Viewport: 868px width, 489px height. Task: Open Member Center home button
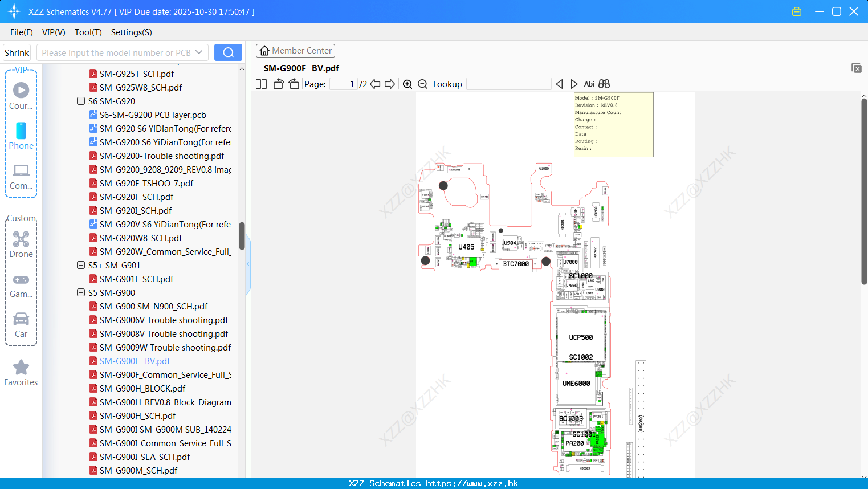point(295,51)
